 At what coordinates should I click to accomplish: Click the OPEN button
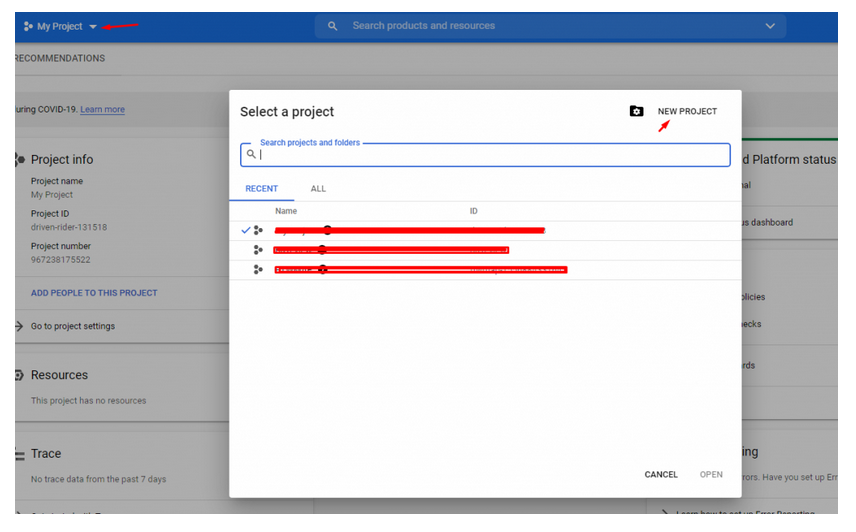pos(711,475)
